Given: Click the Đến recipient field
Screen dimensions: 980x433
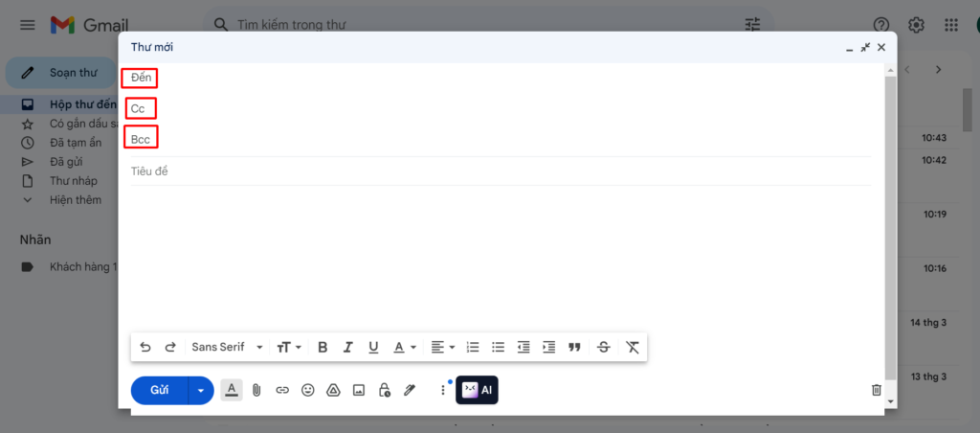Looking at the screenshot, I should [500, 79].
